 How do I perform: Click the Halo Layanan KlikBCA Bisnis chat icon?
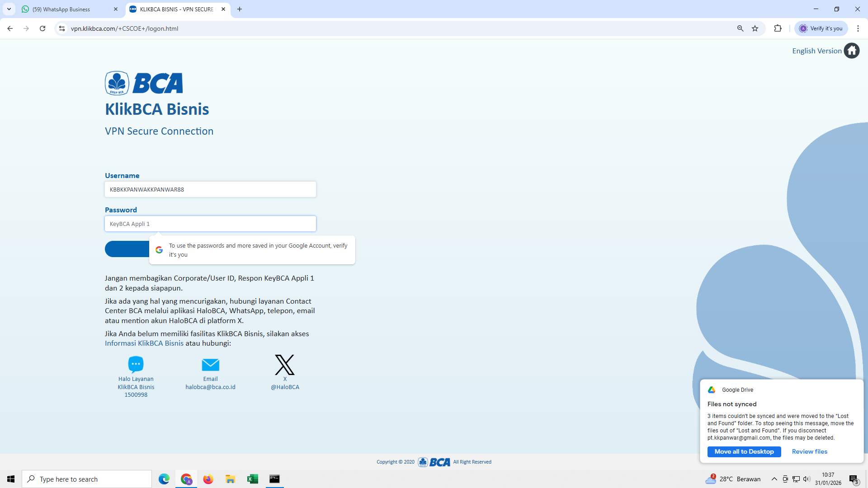pyautogui.click(x=136, y=365)
